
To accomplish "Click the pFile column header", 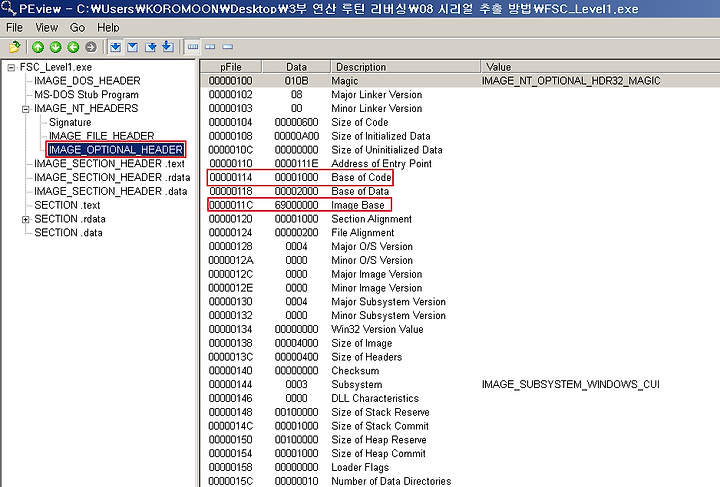I will [231, 67].
